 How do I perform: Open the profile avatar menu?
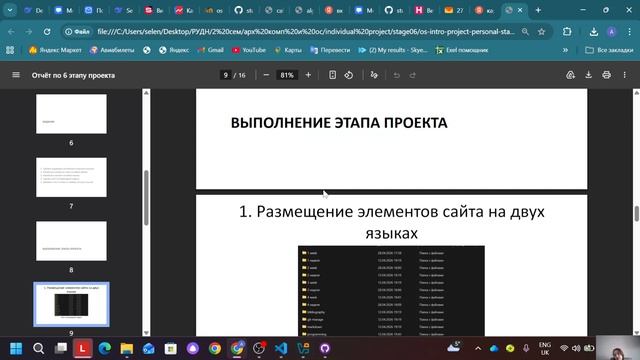point(611,31)
